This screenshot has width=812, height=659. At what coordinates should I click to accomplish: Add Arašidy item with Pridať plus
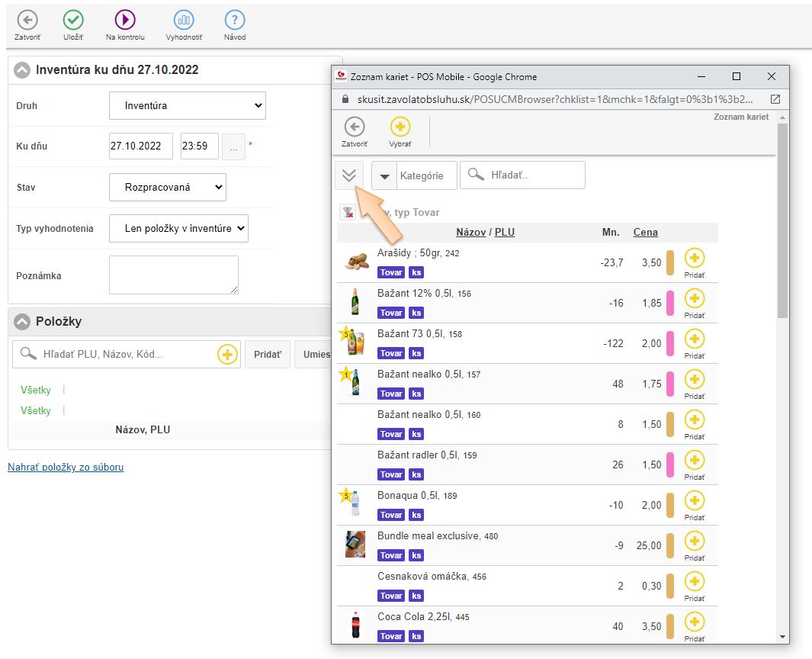coord(695,259)
